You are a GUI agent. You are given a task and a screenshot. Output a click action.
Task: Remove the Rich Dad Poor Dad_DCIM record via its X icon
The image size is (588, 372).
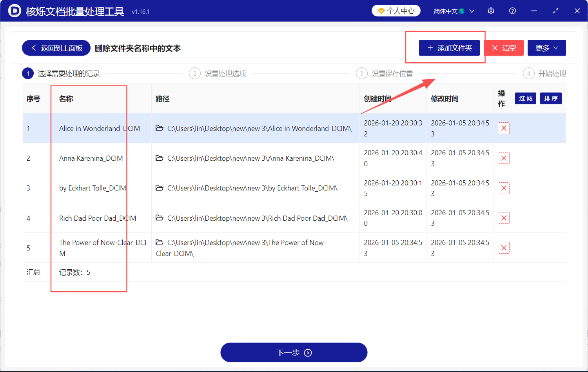[x=503, y=218]
